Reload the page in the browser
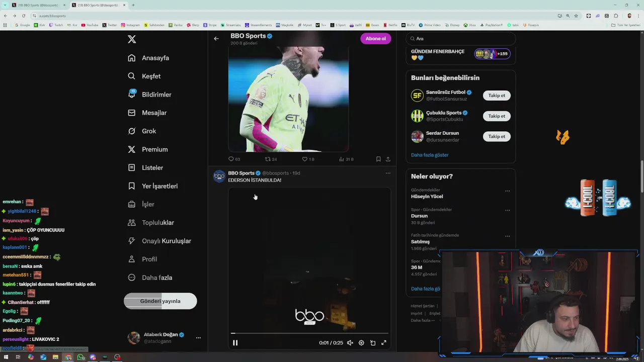This screenshot has width=644, height=362. pyautogui.click(x=23, y=16)
